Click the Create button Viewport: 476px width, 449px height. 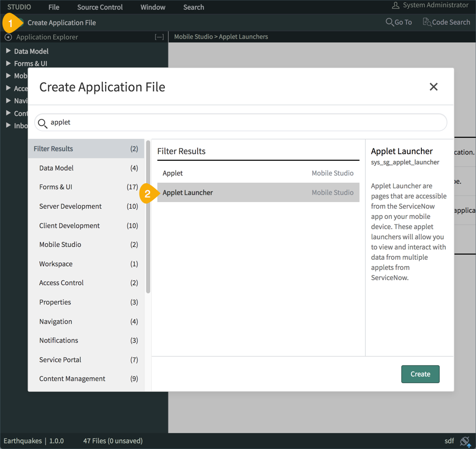pyautogui.click(x=420, y=374)
